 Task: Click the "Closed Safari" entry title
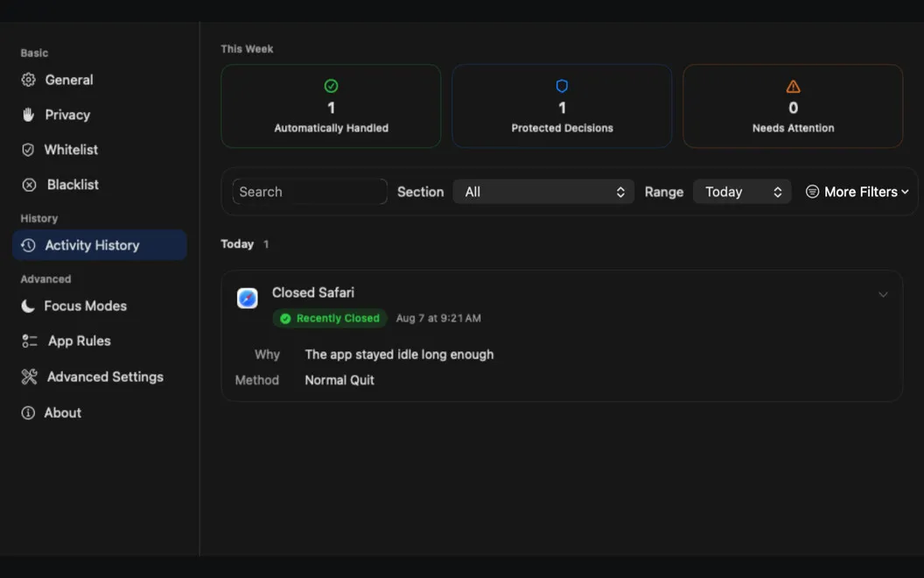313,293
